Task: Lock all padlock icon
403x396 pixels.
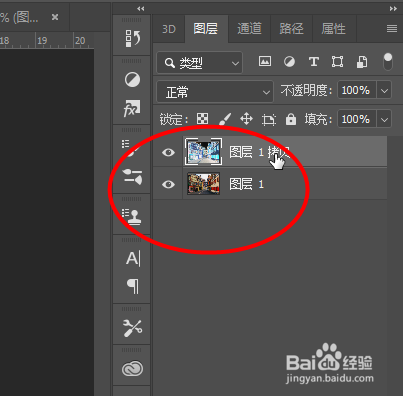Action: [x=291, y=119]
